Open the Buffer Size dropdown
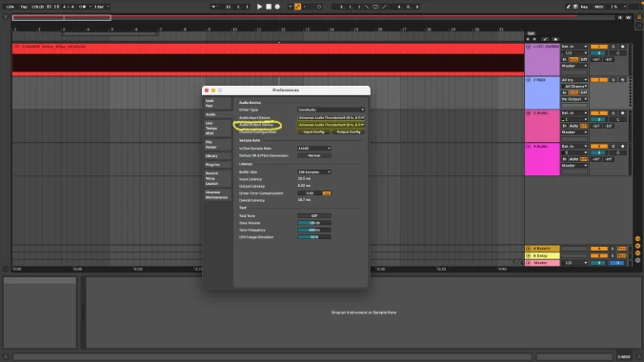The image size is (644, 362). pos(314,172)
